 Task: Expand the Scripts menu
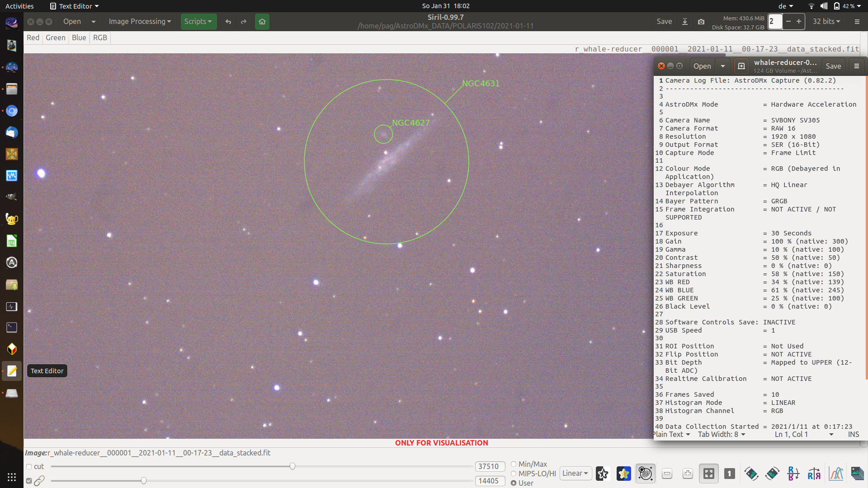[198, 22]
